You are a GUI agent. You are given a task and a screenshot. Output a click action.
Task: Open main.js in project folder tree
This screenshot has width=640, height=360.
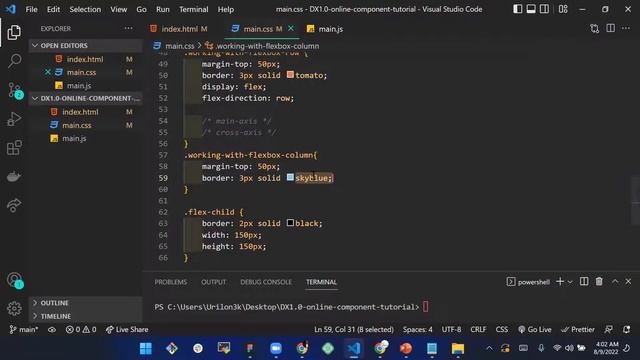[x=86, y=138]
